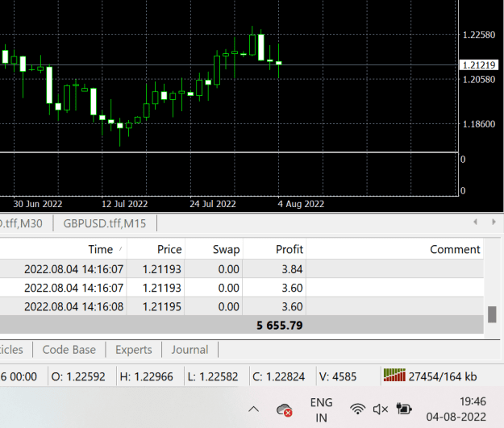Sort trades by Profit column header
The height and width of the screenshot is (428, 504).
click(289, 249)
